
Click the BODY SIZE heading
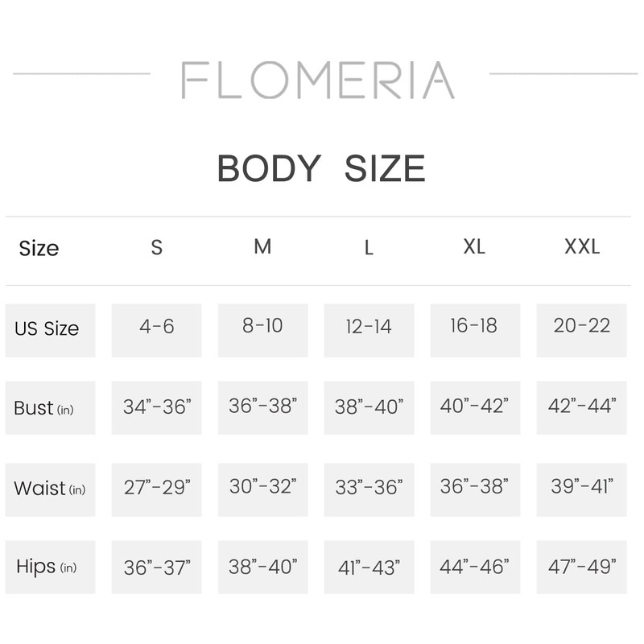[320, 168]
